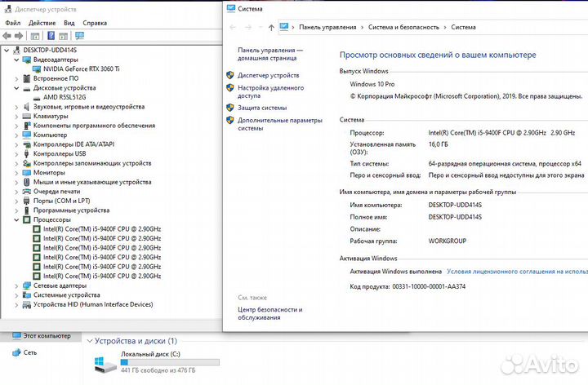Open the Защита системы link
The height and width of the screenshot is (385, 588).
click(x=262, y=108)
